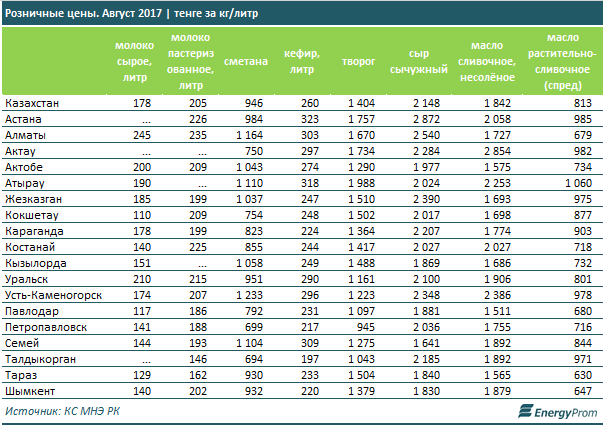Click the 'творог' column header
Screen dimensions: 603x425
357,61
